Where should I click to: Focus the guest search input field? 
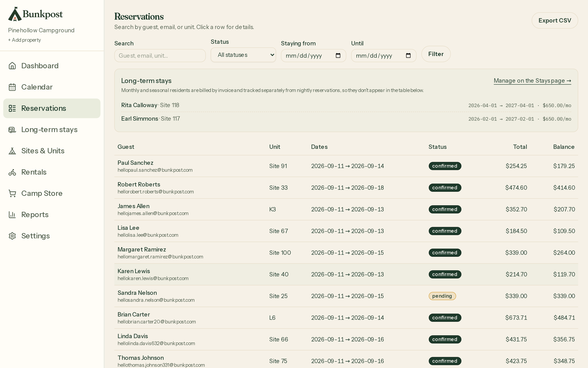[160, 55]
